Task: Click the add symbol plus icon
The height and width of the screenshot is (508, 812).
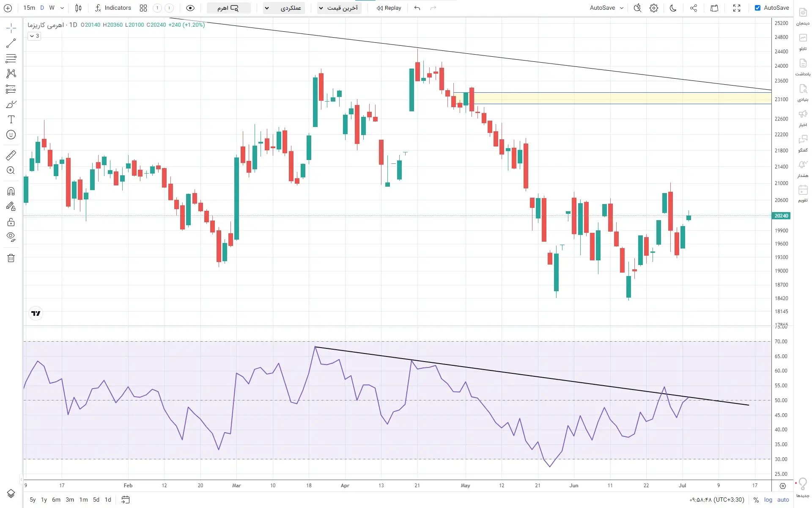Action: [8, 8]
